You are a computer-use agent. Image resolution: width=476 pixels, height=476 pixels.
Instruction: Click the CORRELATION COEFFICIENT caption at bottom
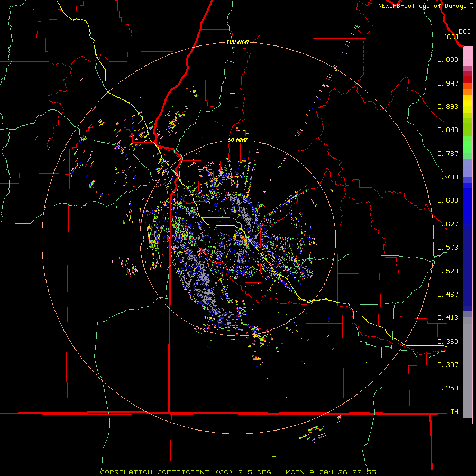[x=237, y=472]
